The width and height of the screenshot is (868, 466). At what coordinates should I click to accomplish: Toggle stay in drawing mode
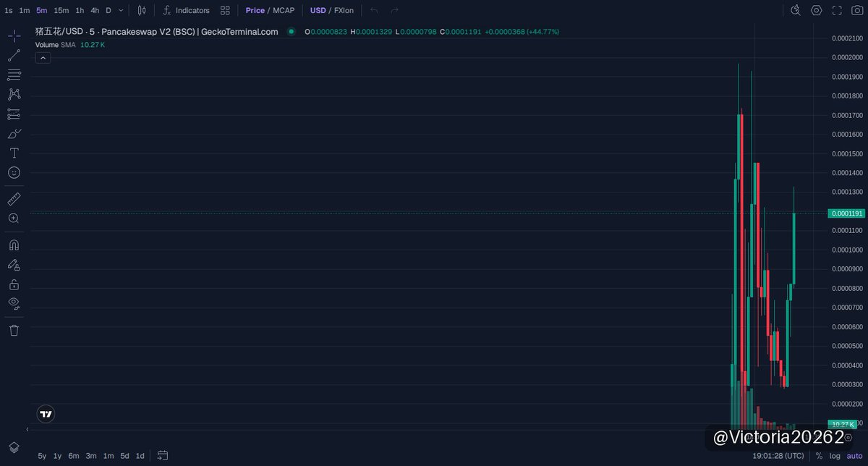click(x=14, y=265)
